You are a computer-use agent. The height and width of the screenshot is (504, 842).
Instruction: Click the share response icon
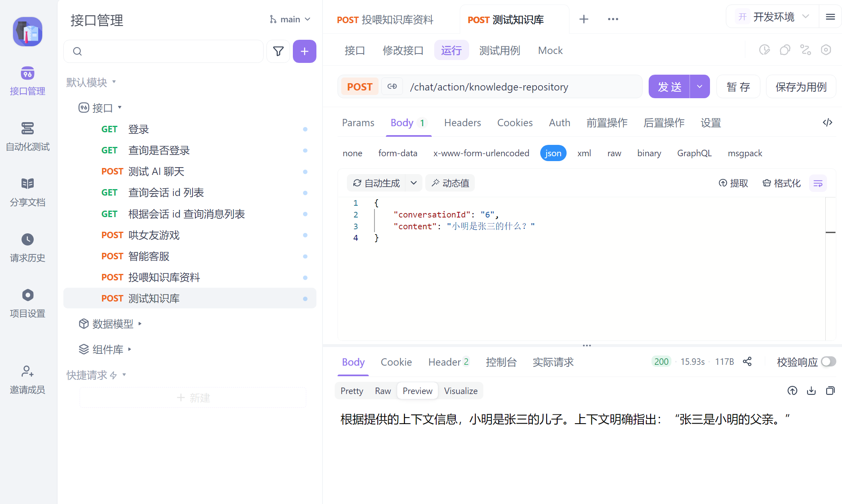pos(747,362)
